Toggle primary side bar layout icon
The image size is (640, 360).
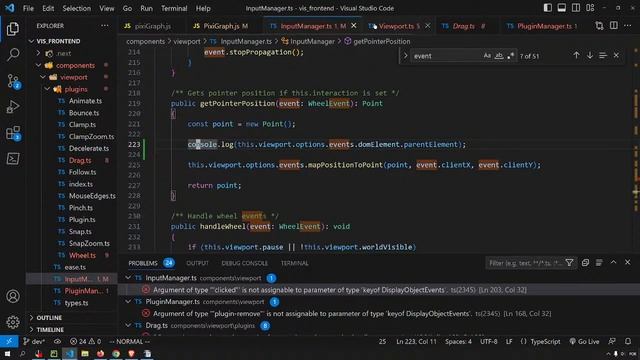[547, 8]
